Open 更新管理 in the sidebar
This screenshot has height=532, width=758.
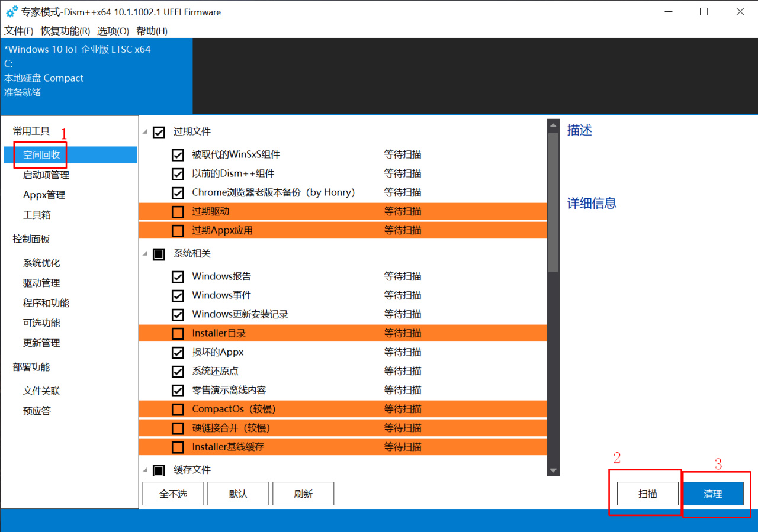coord(41,343)
